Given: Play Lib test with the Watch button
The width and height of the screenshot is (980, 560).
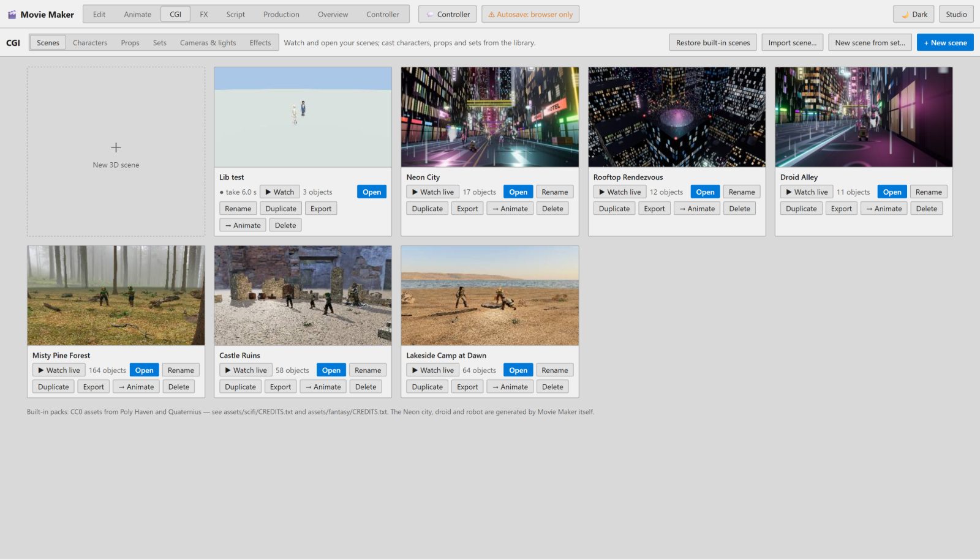Looking at the screenshot, I should 280,192.
